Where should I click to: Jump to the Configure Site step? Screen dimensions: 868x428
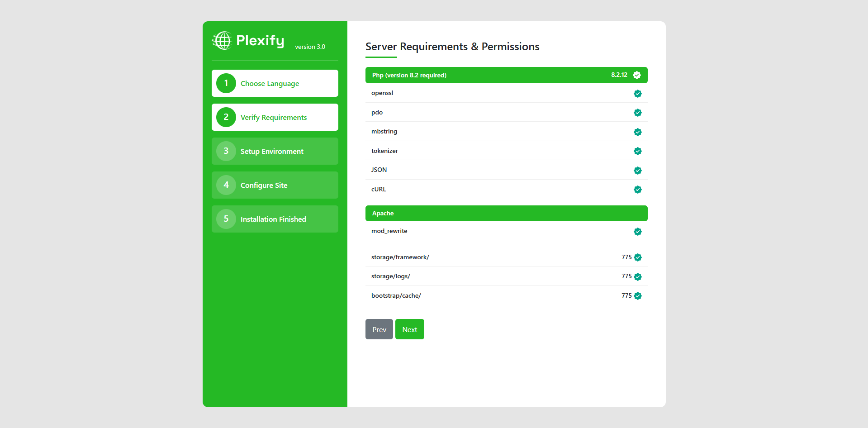[275, 185]
